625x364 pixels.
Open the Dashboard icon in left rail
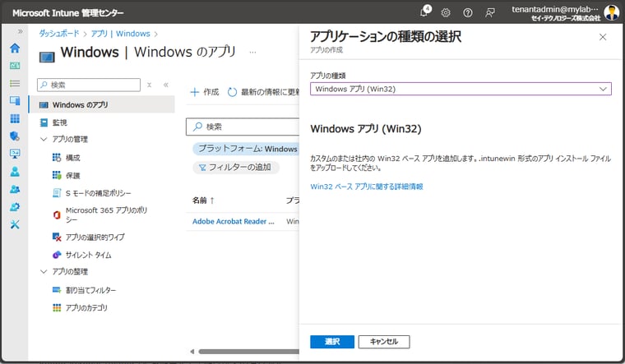tap(15, 66)
